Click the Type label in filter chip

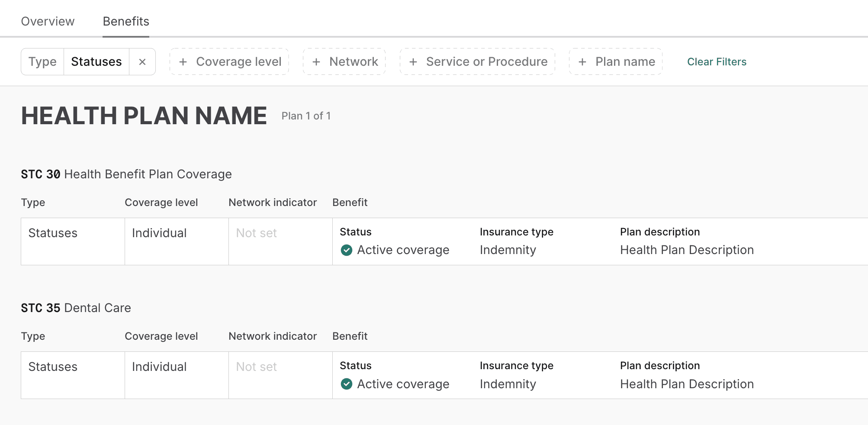point(42,62)
